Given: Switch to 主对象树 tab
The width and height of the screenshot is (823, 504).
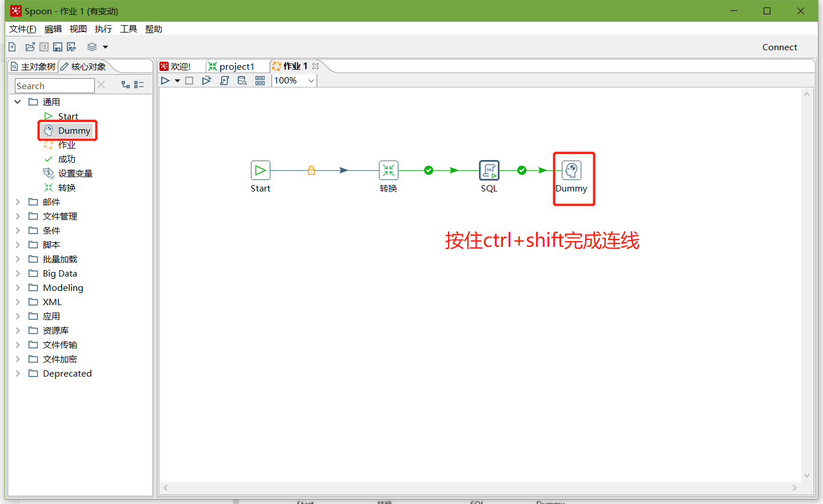Looking at the screenshot, I should [33, 67].
